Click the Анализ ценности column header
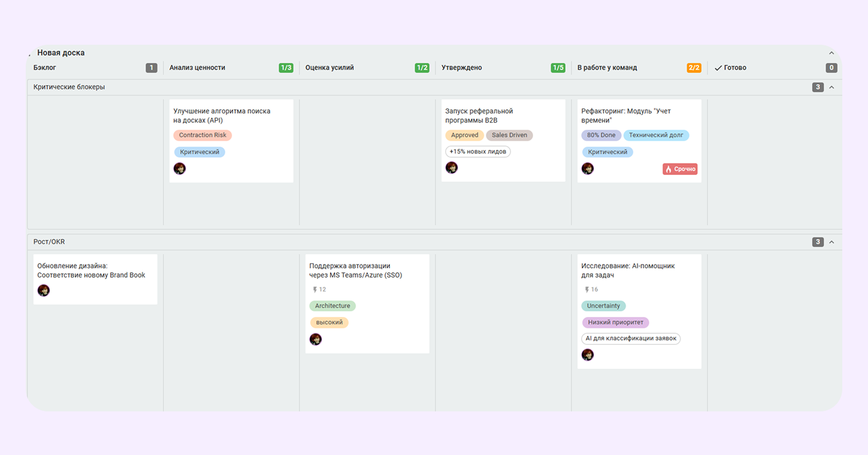 pos(197,68)
